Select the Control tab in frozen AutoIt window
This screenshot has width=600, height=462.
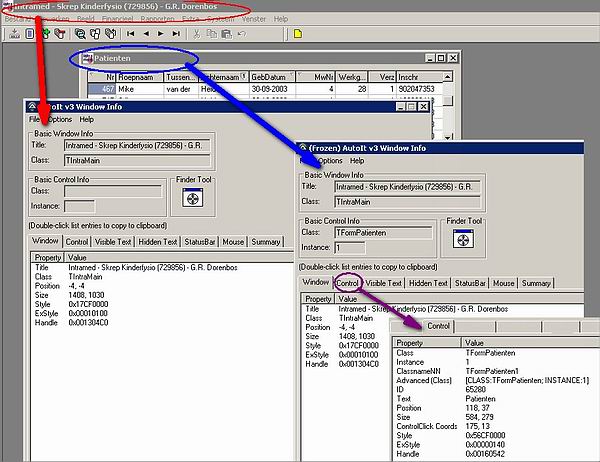348,283
